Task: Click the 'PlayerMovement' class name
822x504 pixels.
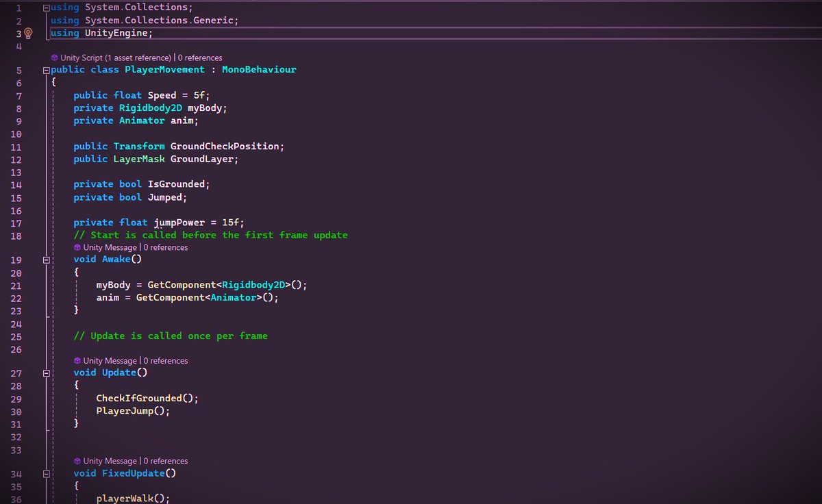Action: pos(164,70)
